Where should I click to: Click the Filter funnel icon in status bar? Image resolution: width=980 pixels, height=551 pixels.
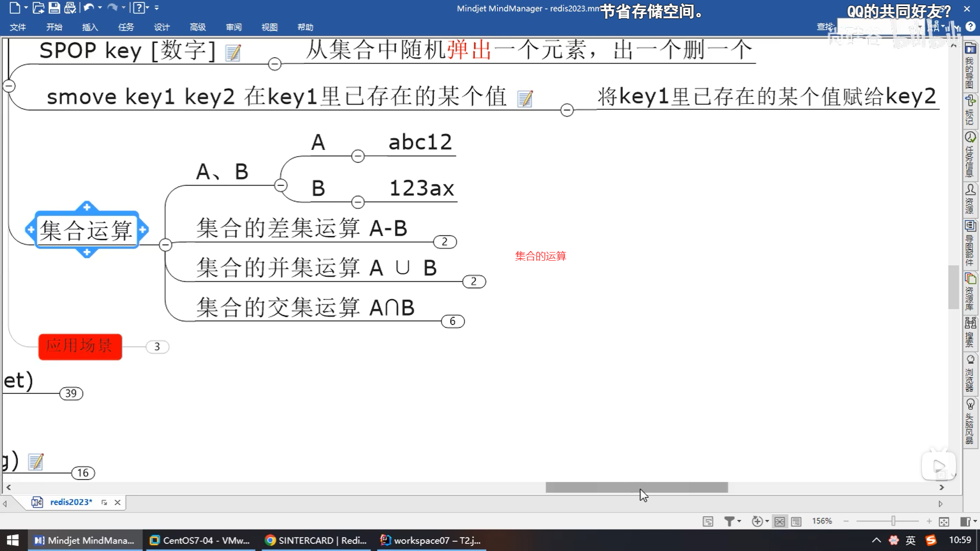[x=729, y=521]
